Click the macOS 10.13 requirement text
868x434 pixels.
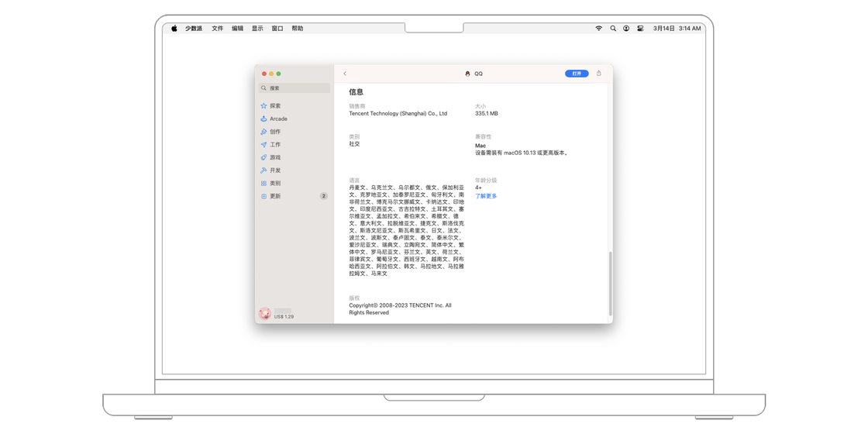click(x=522, y=153)
